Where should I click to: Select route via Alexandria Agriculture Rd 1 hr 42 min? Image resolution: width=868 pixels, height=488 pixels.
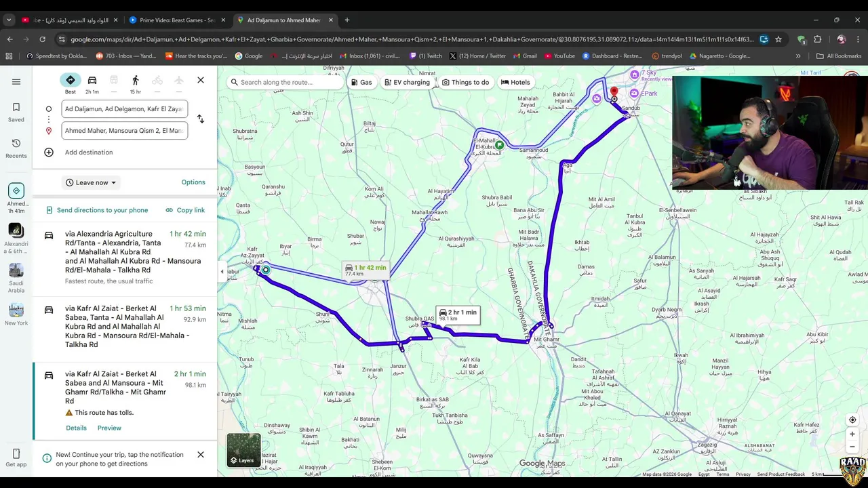[125, 258]
